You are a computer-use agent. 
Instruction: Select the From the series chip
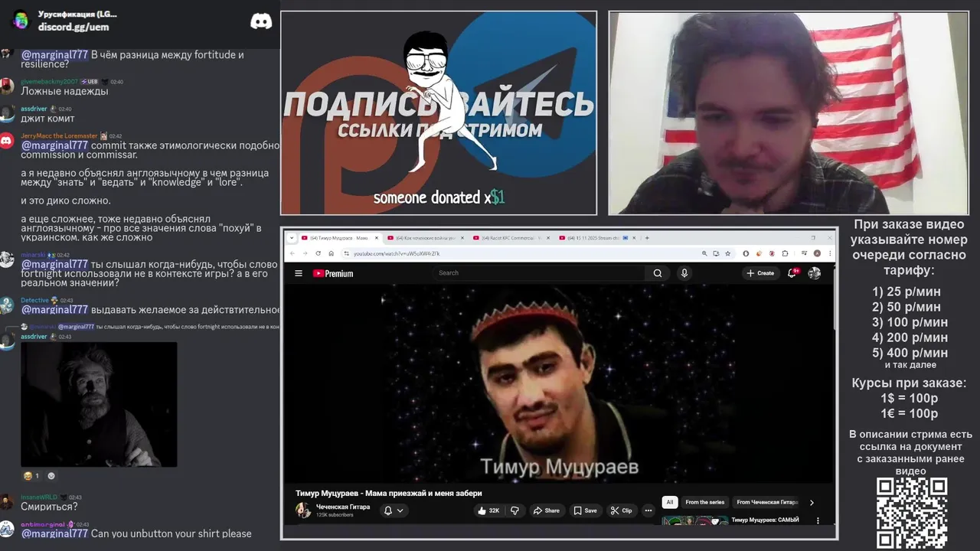tap(704, 503)
